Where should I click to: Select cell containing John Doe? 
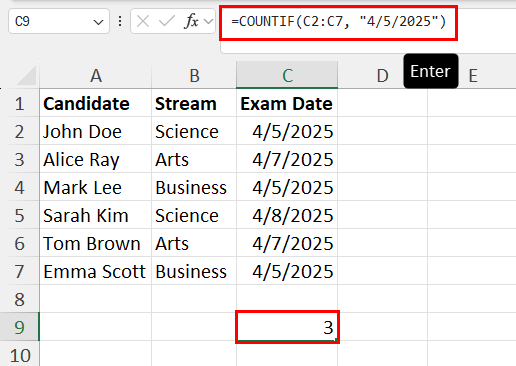(x=96, y=132)
